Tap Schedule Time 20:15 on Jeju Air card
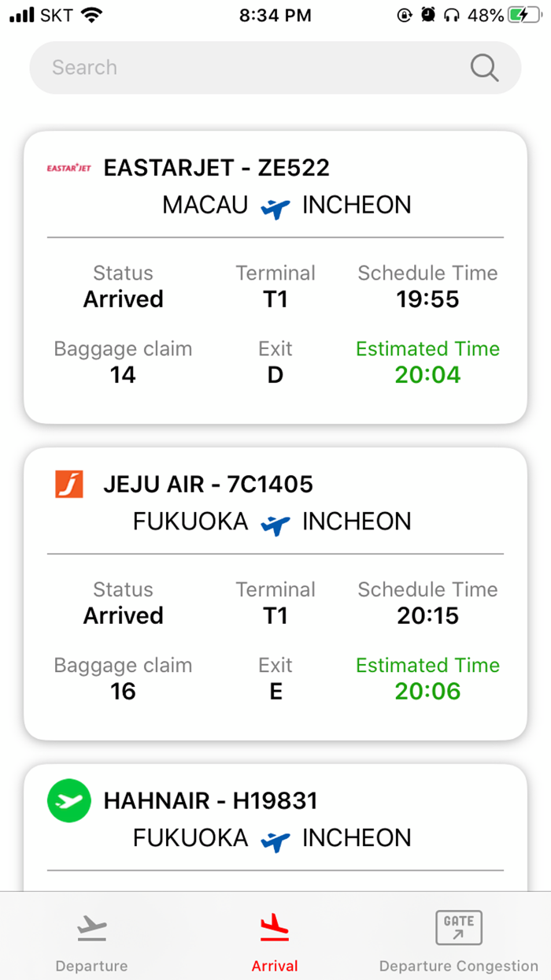The width and height of the screenshot is (551, 980). [427, 615]
